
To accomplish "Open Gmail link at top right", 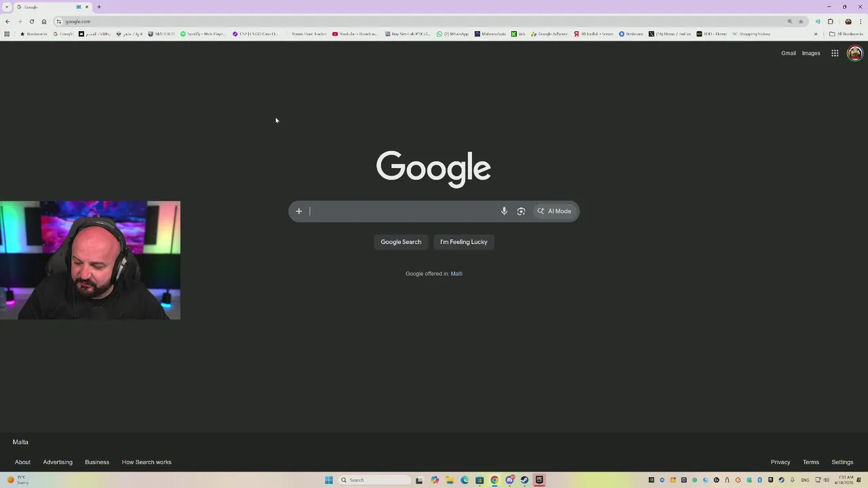I will (x=788, y=54).
